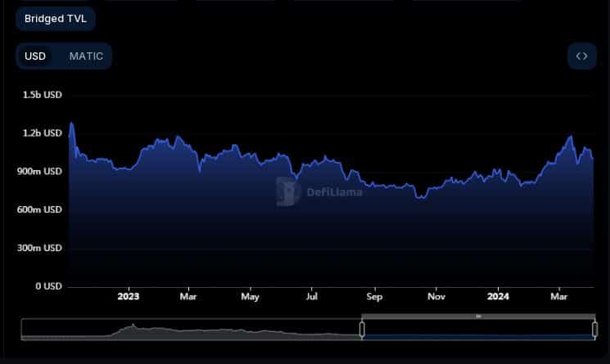Click the selected blue range in the mini timeline
Screen dimensions: 610x364
tap(478, 336)
